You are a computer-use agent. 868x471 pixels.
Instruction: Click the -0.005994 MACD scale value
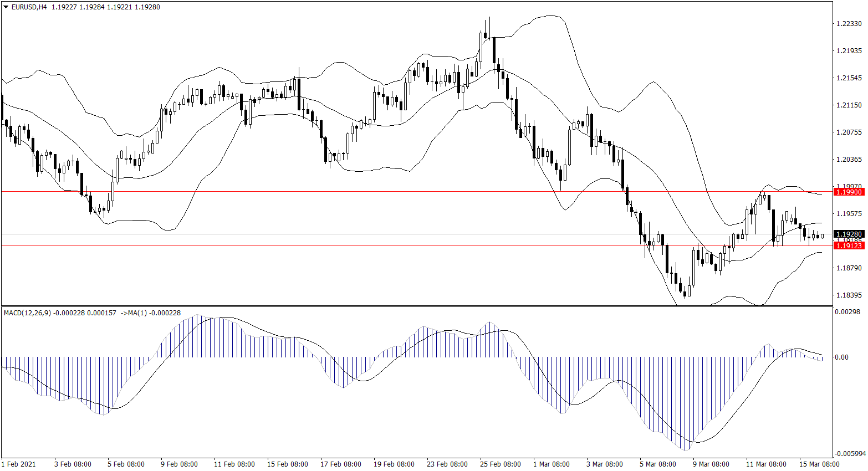849,453
